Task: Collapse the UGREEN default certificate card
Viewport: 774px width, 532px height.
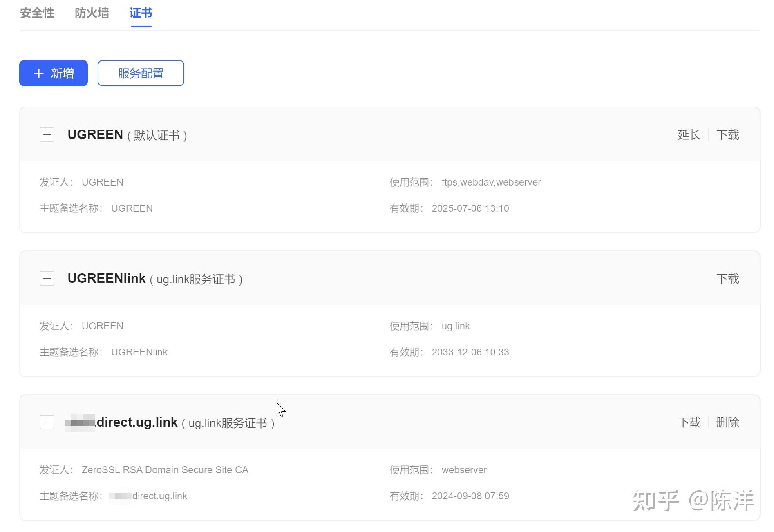Action: (47, 134)
